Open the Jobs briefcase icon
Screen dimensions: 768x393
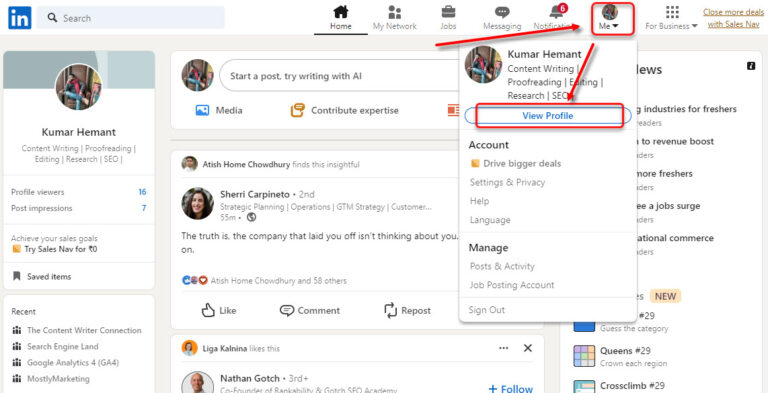(448, 12)
